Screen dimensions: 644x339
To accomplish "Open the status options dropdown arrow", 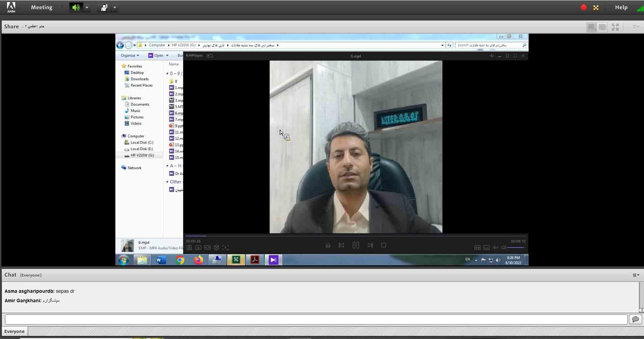I will pyautogui.click(x=115, y=7).
